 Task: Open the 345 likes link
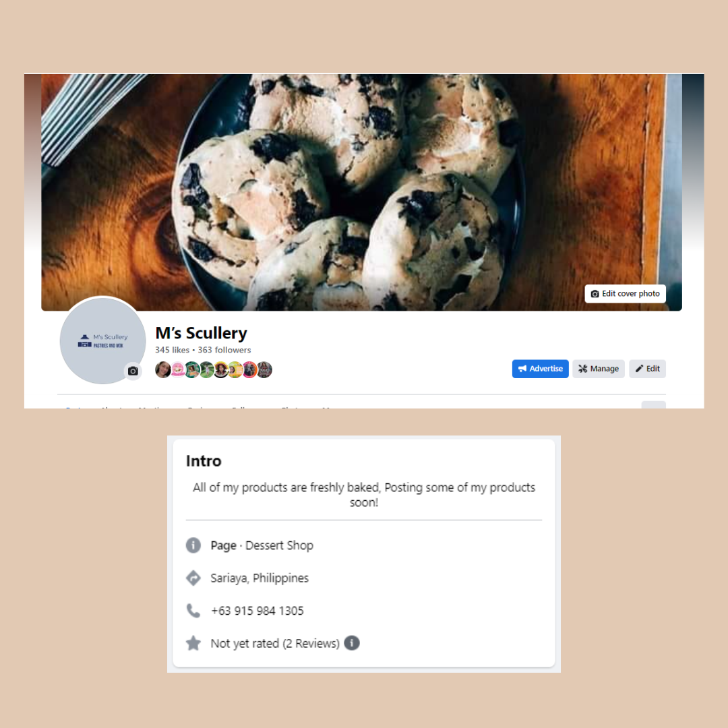click(173, 350)
